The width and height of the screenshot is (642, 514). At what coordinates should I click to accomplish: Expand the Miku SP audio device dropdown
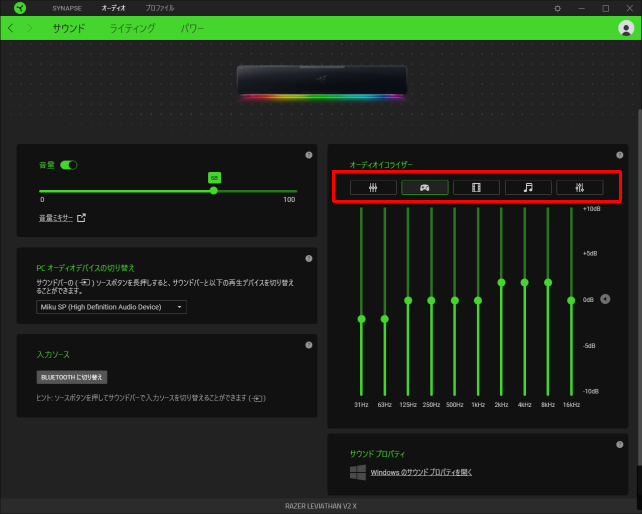(x=110, y=307)
